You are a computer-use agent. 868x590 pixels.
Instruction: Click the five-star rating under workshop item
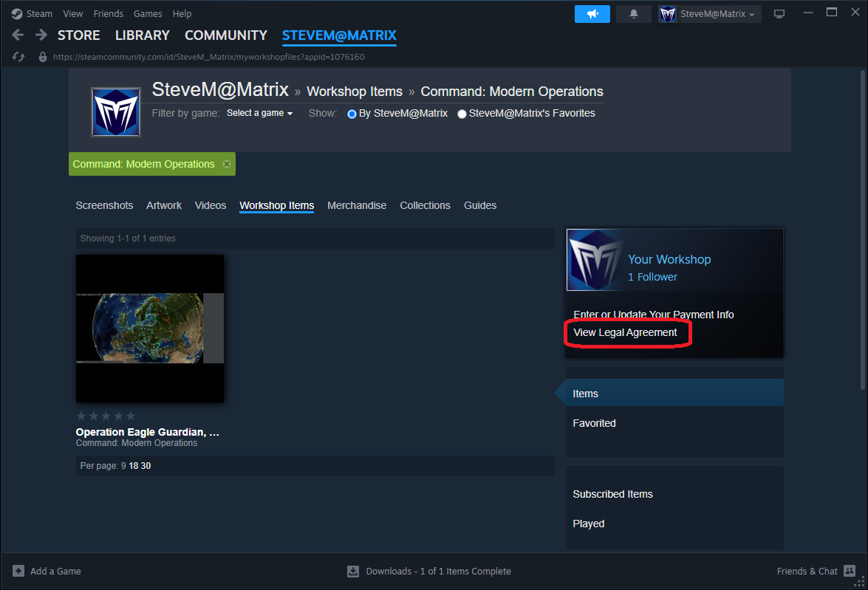pos(106,416)
